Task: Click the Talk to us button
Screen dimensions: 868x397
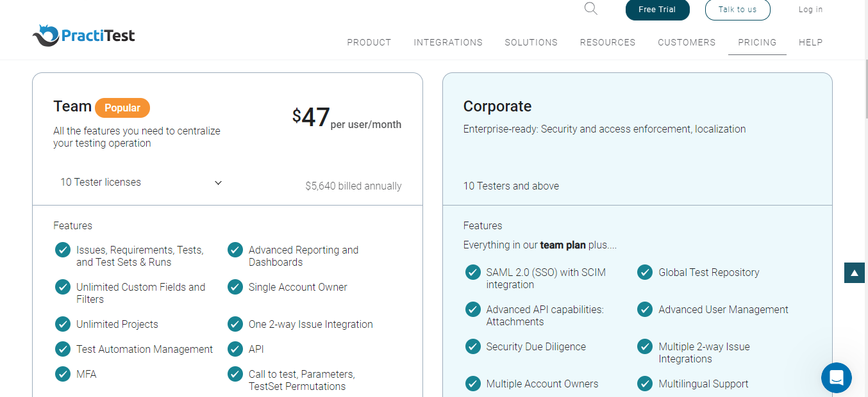Action: tap(737, 10)
